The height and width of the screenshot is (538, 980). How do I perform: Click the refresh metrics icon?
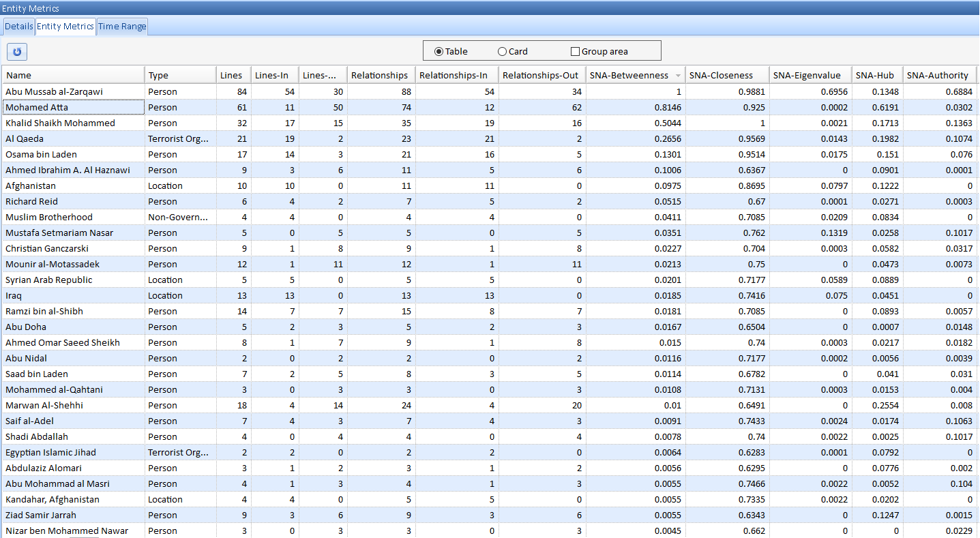click(x=16, y=51)
